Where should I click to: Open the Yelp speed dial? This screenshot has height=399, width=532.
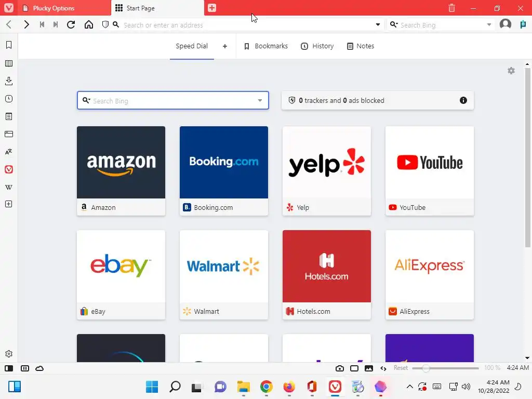327,171
